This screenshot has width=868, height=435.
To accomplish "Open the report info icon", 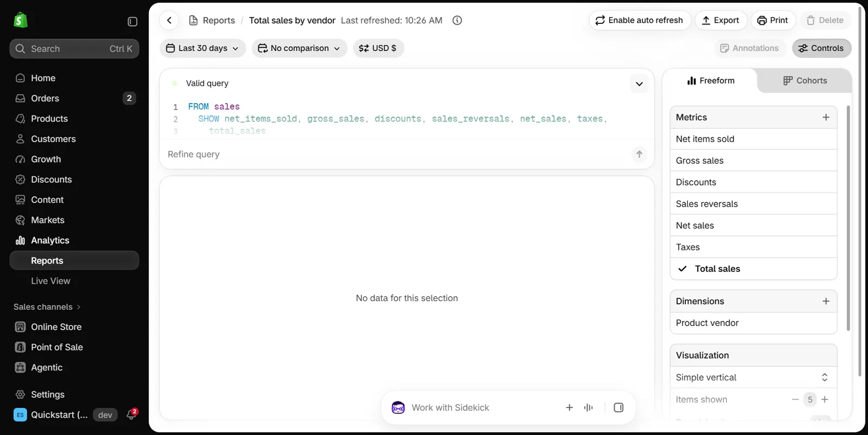I will click(457, 21).
